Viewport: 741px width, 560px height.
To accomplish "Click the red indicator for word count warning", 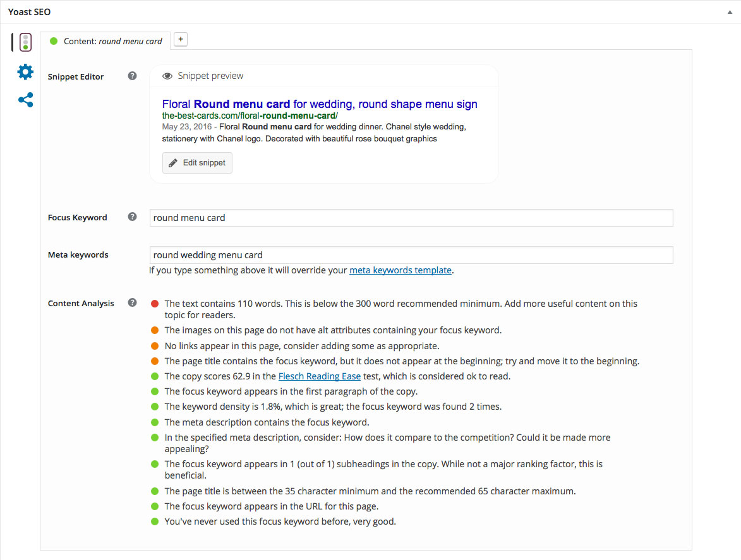I will [155, 304].
